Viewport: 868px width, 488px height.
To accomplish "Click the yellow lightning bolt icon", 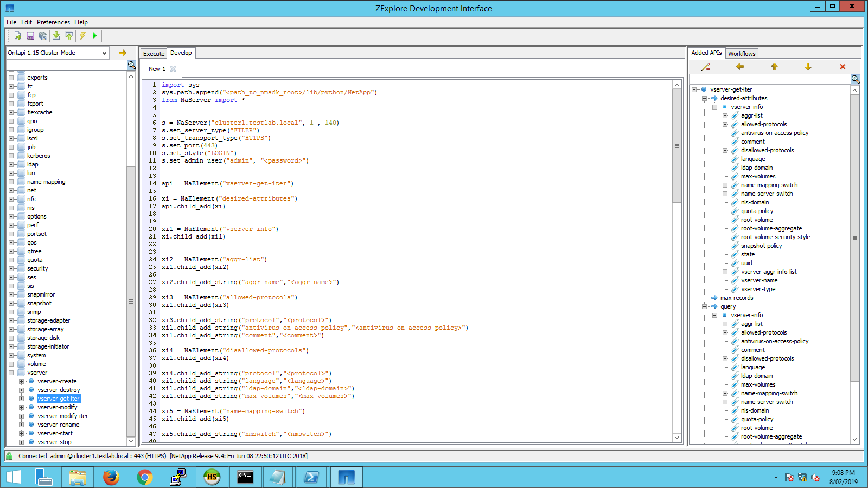I will [82, 36].
